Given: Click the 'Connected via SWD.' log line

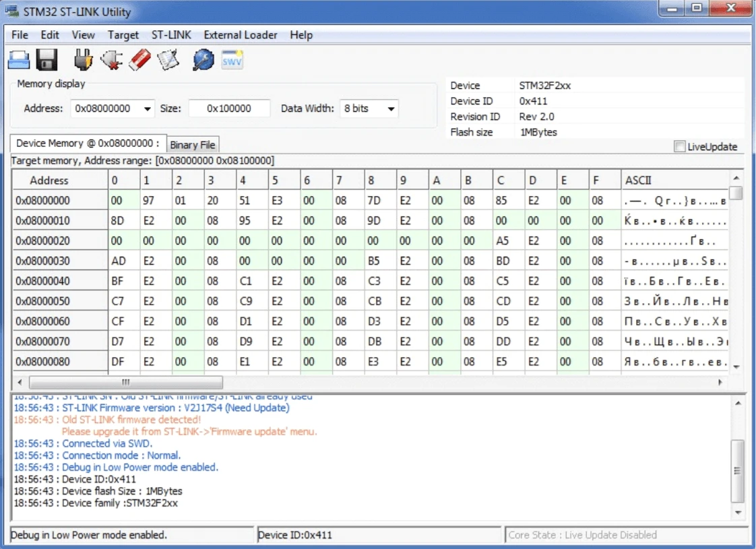Looking at the screenshot, I should coord(83,443).
